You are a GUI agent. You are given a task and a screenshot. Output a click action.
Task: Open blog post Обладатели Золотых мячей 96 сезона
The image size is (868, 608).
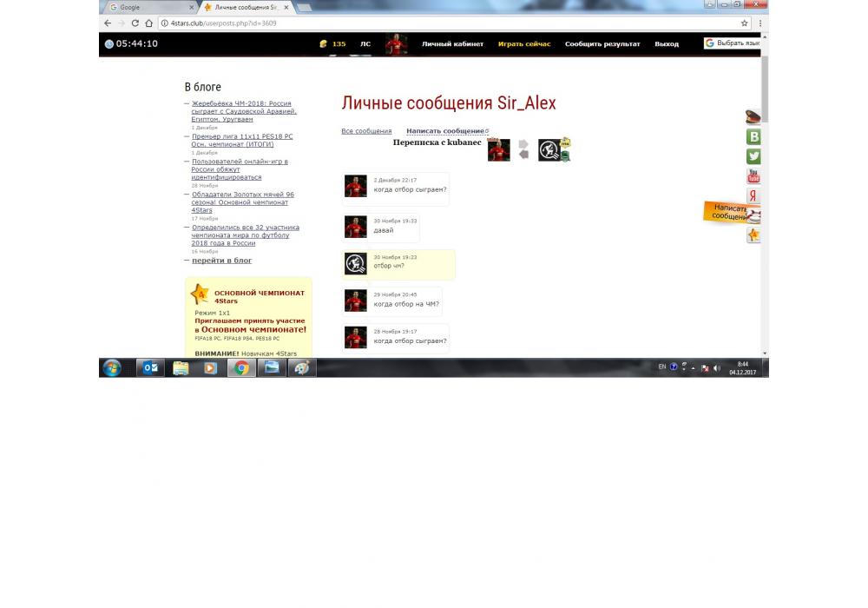pyautogui.click(x=242, y=202)
